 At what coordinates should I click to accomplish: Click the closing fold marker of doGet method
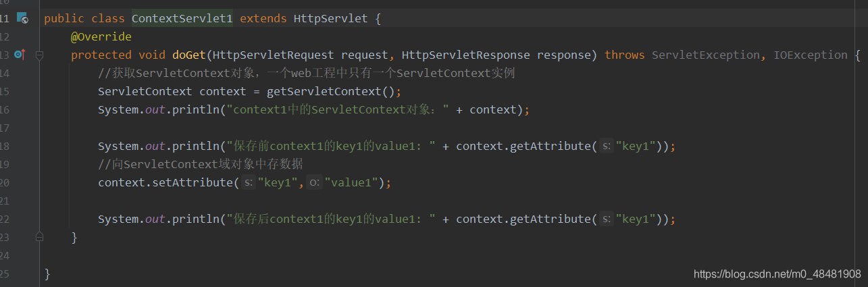(x=39, y=237)
